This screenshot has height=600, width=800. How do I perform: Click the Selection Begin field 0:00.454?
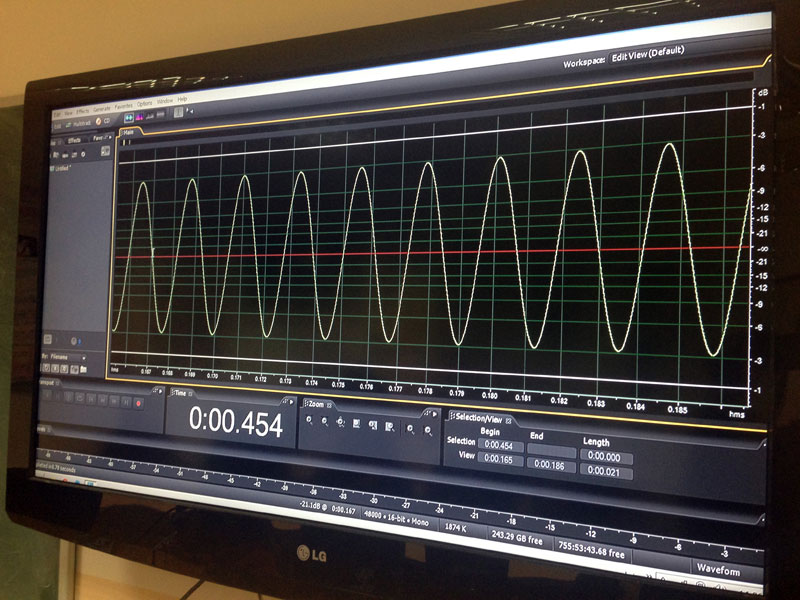499,445
